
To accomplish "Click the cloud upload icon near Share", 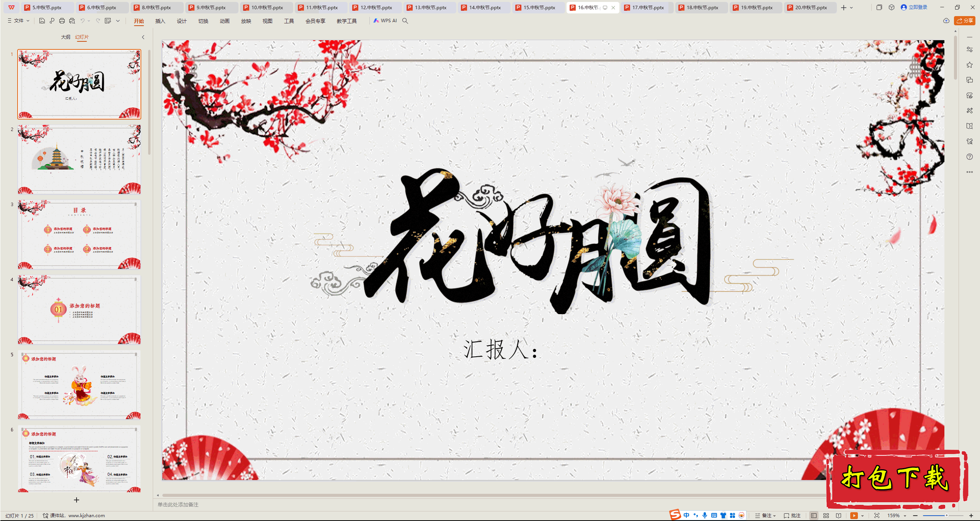I will click(x=946, y=21).
